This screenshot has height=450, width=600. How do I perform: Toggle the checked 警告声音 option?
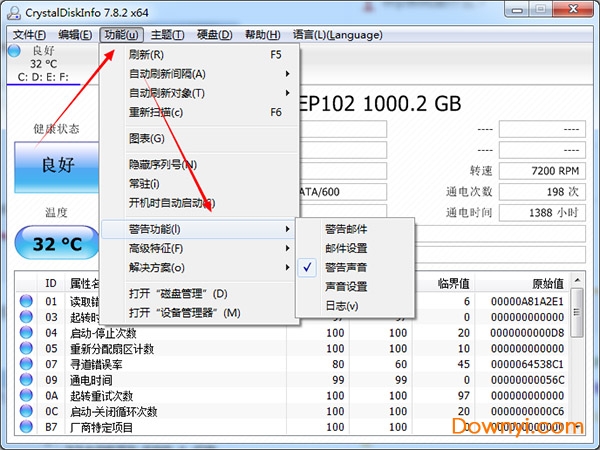tap(345, 267)
